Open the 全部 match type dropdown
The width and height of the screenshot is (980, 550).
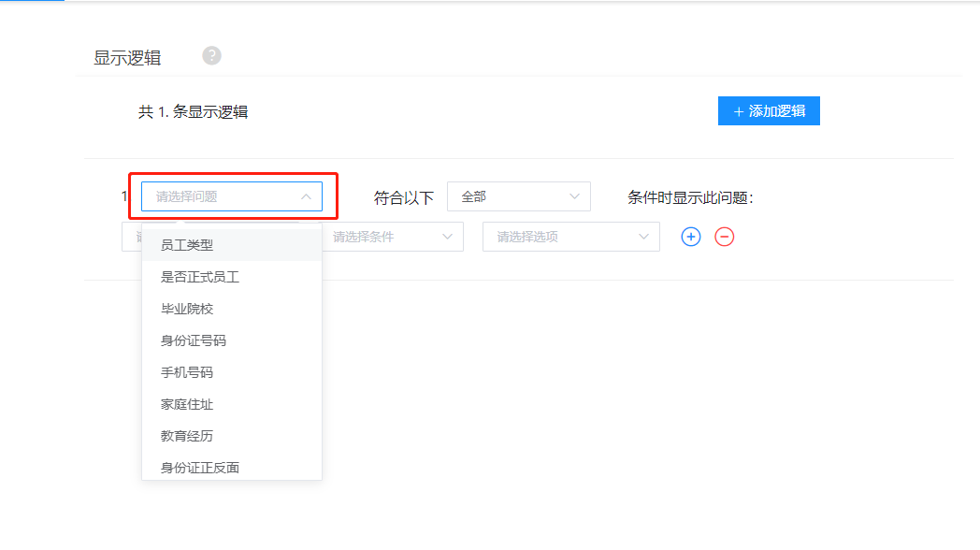(519, 196)
